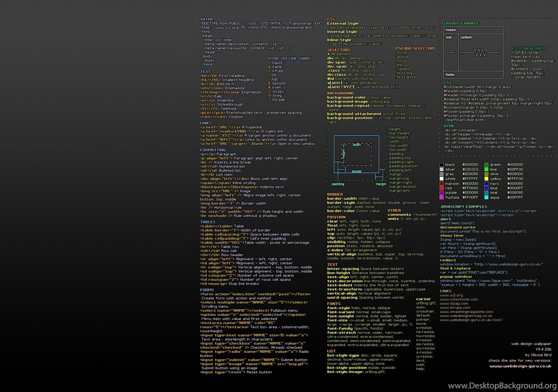Select the purple color swatch
The height and width of the screenshot is (392, 558).
[x=442, y=193]
